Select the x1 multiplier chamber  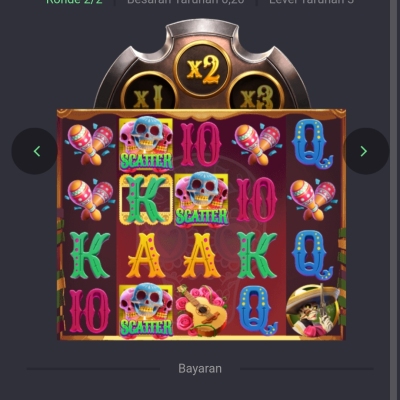pos(149,93)
